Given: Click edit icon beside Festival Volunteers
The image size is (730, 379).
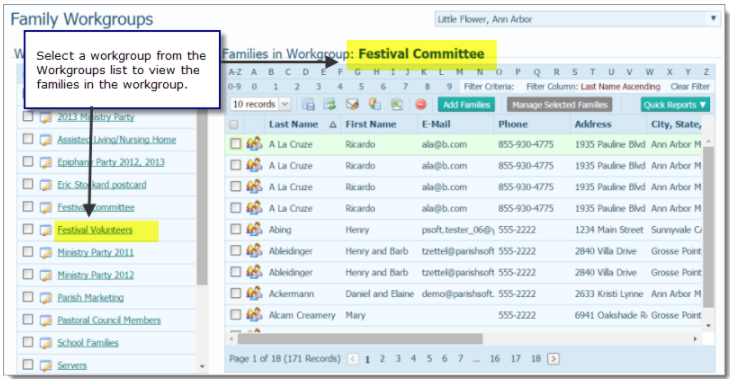Looking at the screenshot, I should pos(46,230).
